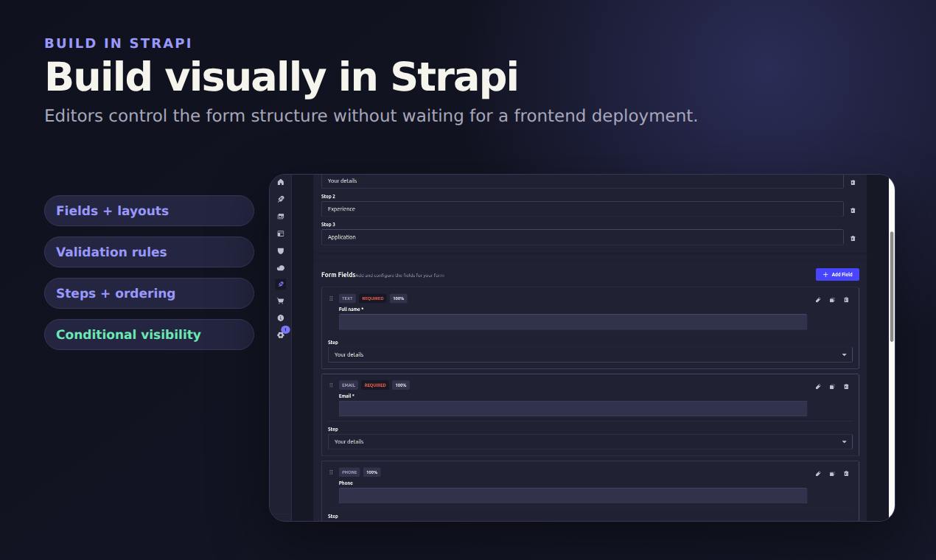Grab the drag handle of the Email field
Image resolution: width=936 pixels, height=560 pixels.
point(331,385)
